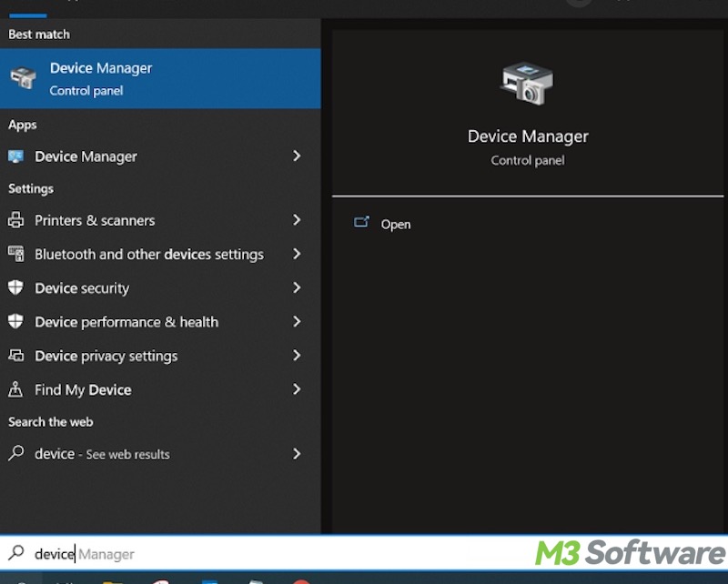Screen dimensions: 728x584
Task: Click the Find My Device icon
Action: coord(17,389)
